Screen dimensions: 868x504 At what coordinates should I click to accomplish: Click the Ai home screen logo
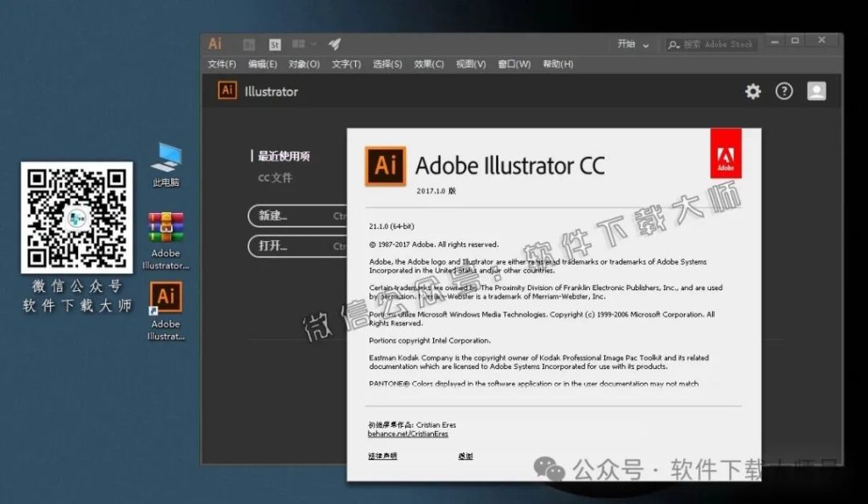[x=214, y=42]
